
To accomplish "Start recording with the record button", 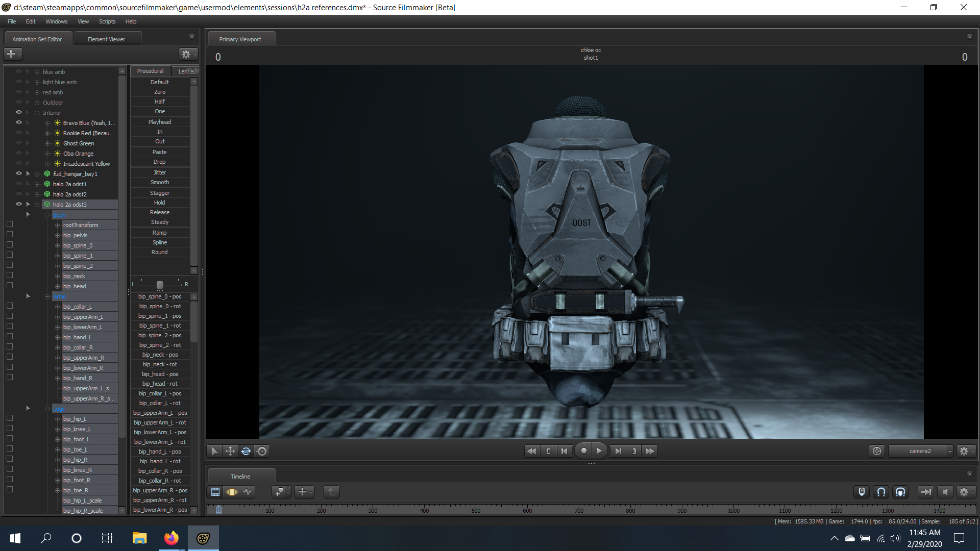I will 583,451.
